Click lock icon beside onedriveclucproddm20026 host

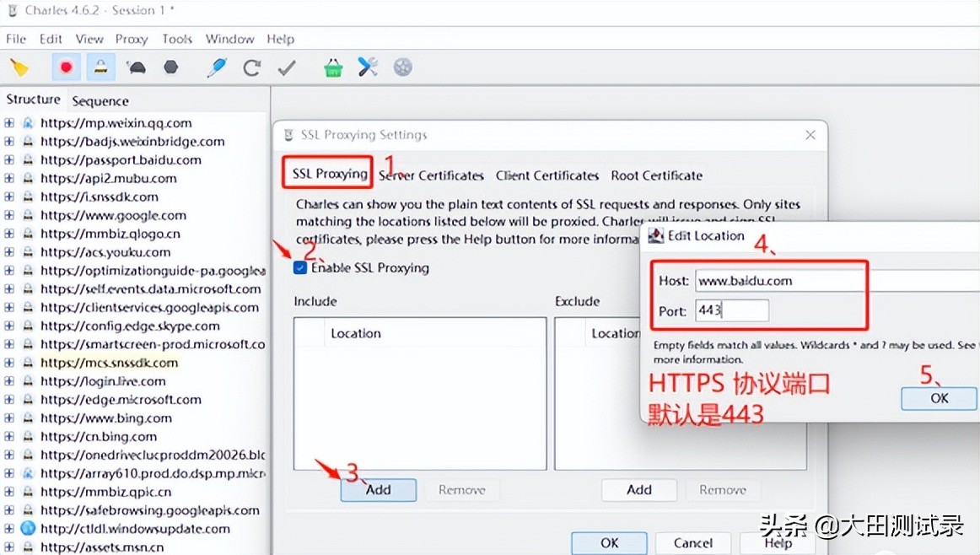coord(28,455)
